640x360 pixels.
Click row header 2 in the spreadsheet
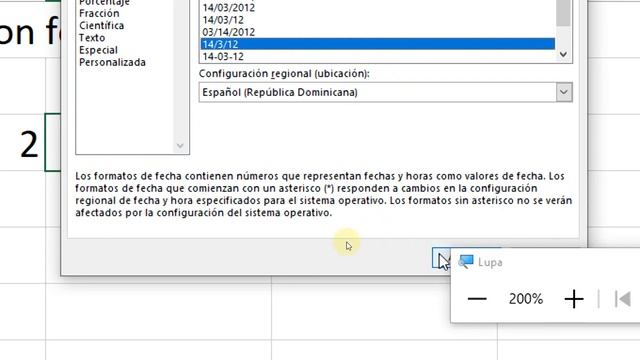pyautogui.click(x=29, y=144)
